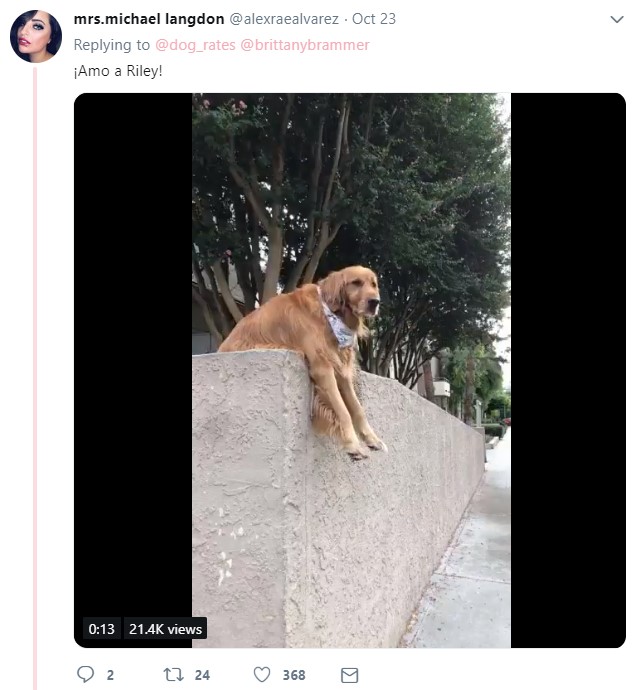The width and height of the screenshot is (641, 690).
Task: Click the reply speech bubble icon
Action: coord(85,674)
